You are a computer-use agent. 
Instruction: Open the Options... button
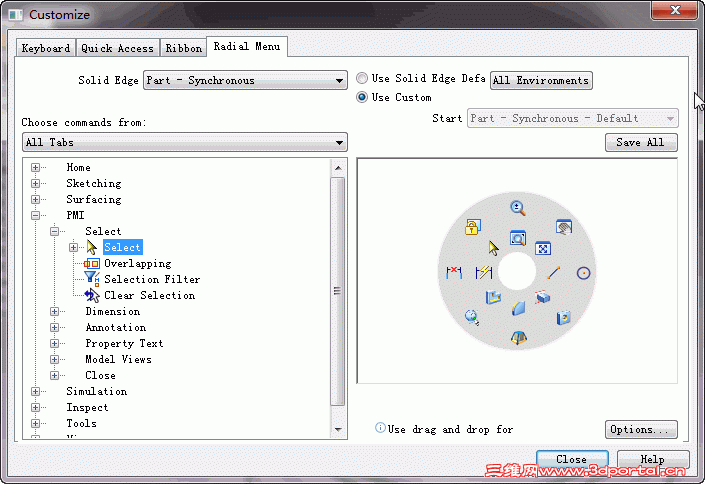(641, 430)
